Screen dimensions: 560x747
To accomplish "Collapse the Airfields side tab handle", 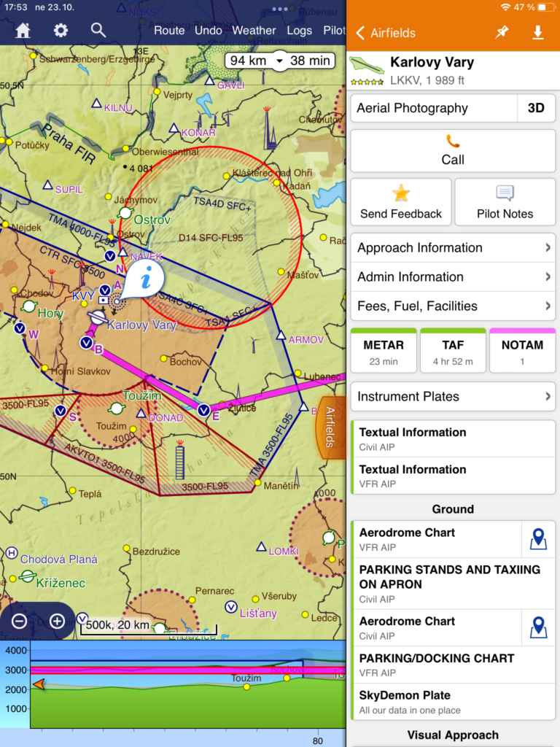I will coord(330,427).
